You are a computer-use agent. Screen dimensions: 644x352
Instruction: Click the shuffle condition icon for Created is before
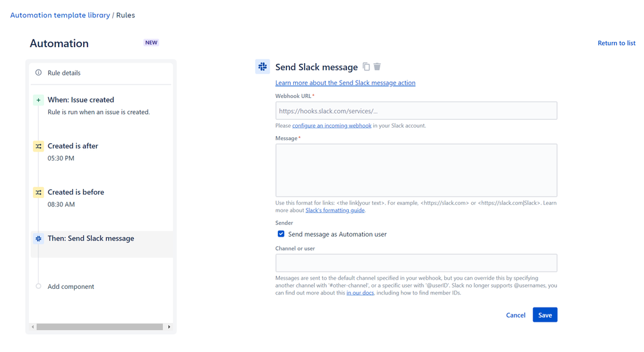[38, 192]
